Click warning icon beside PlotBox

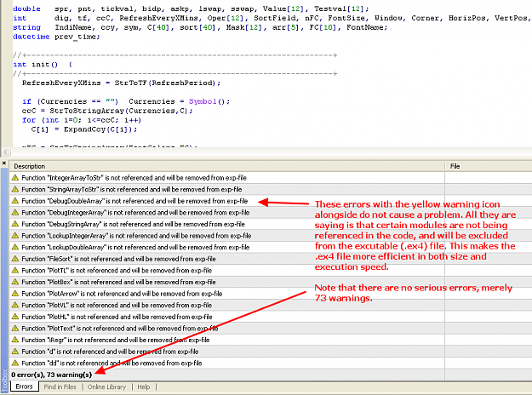click(15, 282)
